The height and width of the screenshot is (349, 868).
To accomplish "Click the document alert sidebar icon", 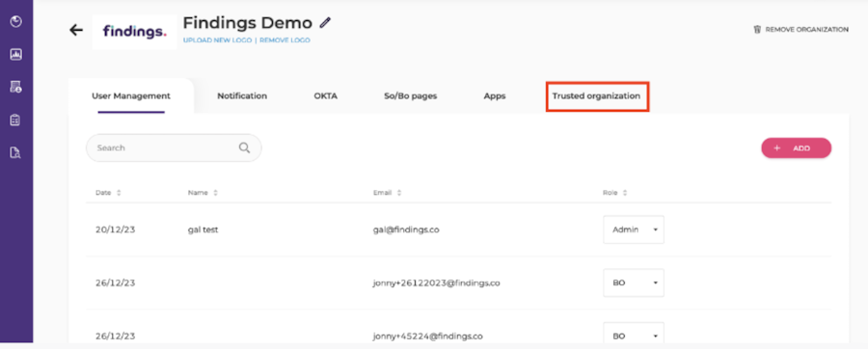I will click(16, 87).
